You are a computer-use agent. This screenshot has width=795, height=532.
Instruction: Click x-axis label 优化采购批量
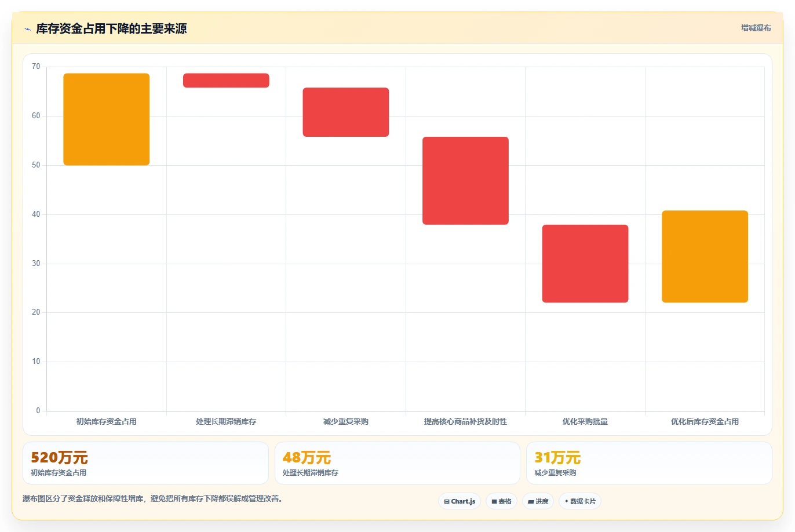pos(585,422)
